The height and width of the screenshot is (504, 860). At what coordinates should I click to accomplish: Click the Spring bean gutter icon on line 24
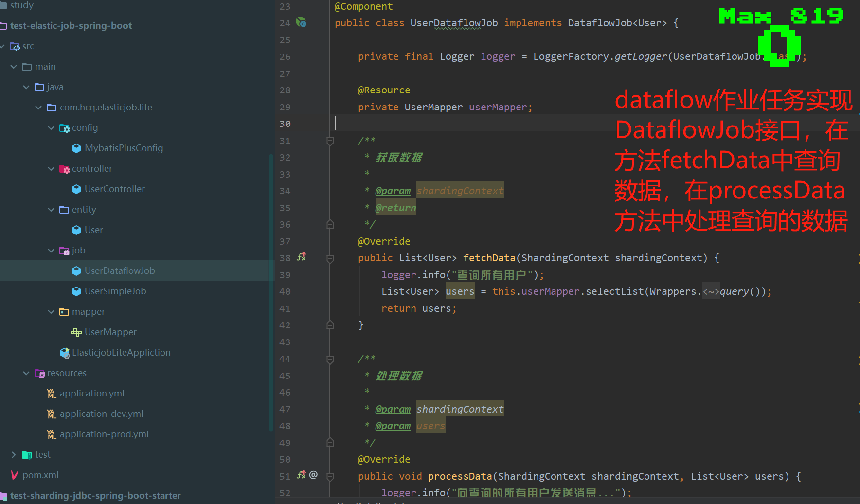click(301, 21)
